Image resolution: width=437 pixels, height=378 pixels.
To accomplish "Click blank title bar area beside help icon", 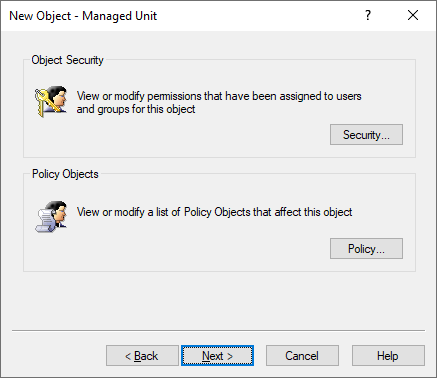I will pos(260,16).
